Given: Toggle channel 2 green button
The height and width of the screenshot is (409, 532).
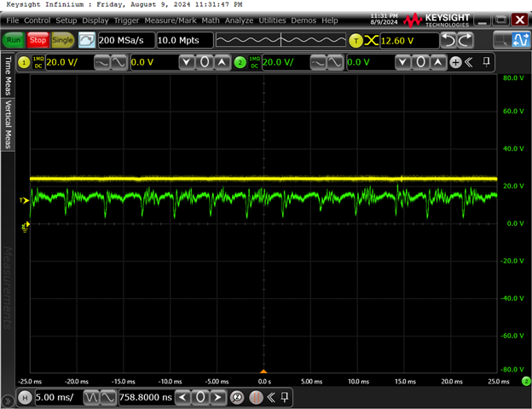Looking at the screenshot, I should [240, 62].
